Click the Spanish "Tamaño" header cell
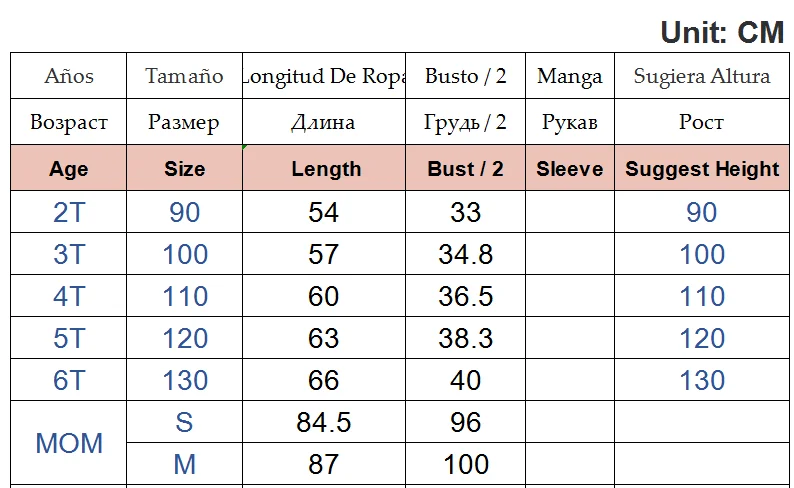The image size is (794, 488). coord(184,76)
